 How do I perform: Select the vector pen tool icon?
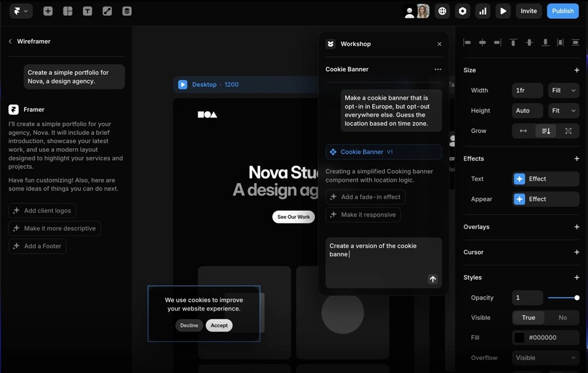[x=107, y=11]
